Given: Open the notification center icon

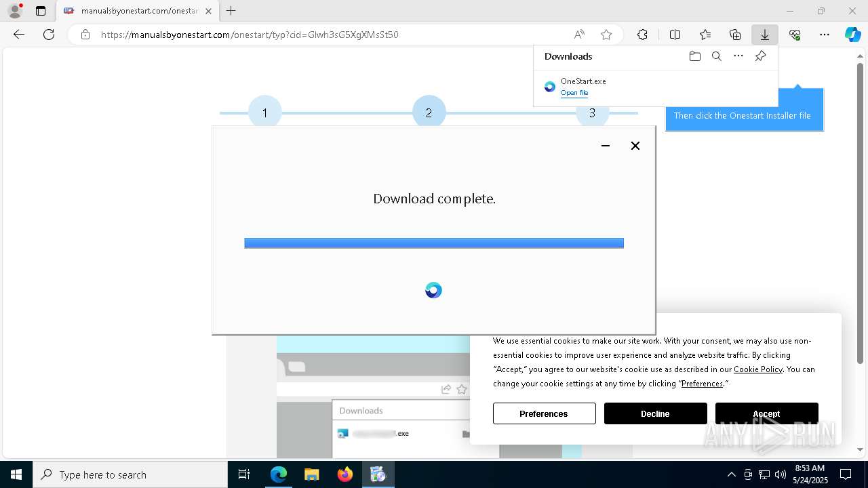Looking at the screenshot, I should click(x=846, y=474).
